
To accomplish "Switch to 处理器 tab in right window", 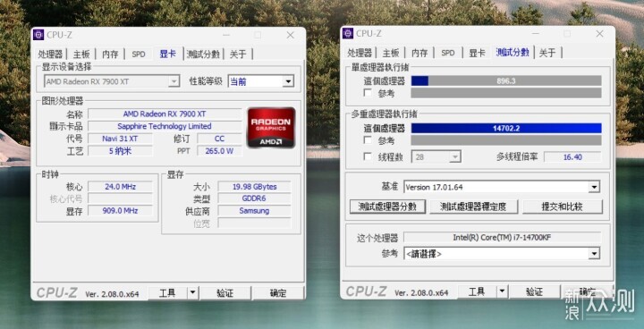I will [360, 53].
